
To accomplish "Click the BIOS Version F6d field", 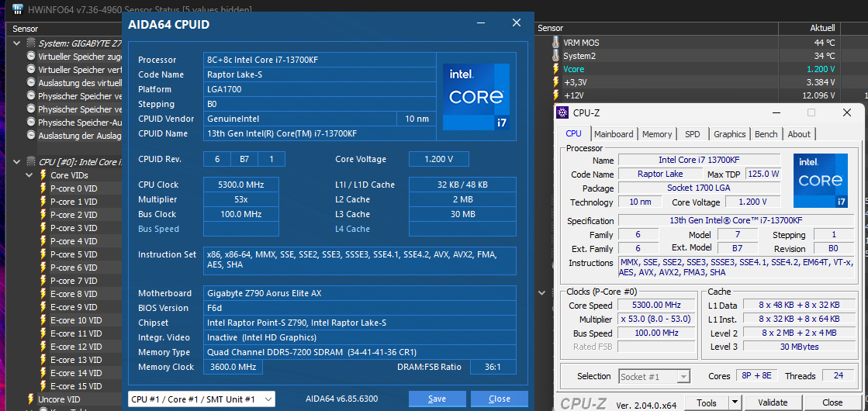I will tap(360, 308).
